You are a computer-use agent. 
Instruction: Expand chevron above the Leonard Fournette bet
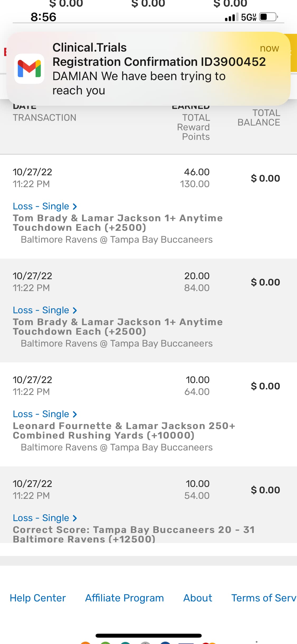tap(75, 414)
